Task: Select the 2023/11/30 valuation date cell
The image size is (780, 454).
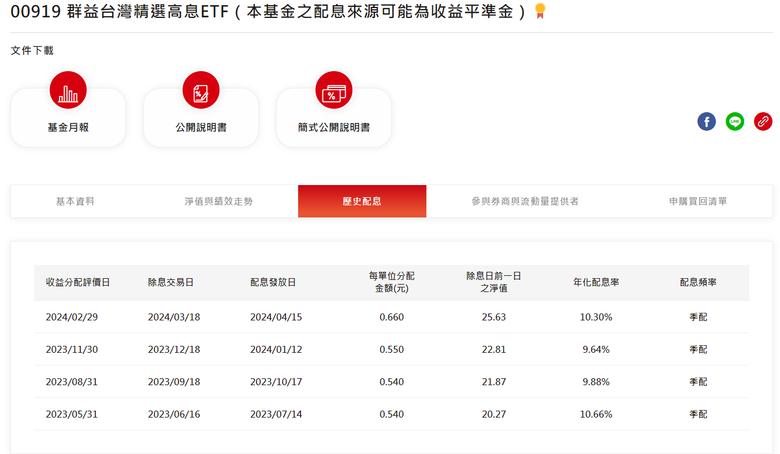Action: point(72,350)
